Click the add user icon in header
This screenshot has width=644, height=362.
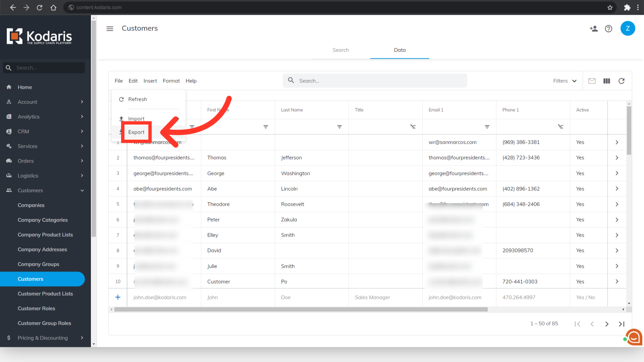(594, 28)
